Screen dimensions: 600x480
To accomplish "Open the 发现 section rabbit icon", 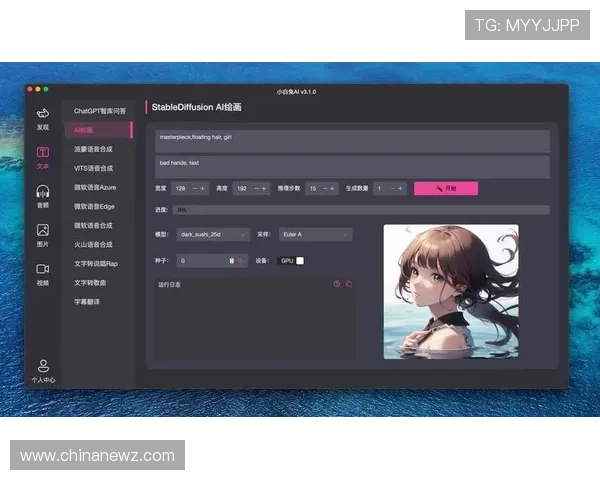I will pyautogui.click(x=42, y=114).
